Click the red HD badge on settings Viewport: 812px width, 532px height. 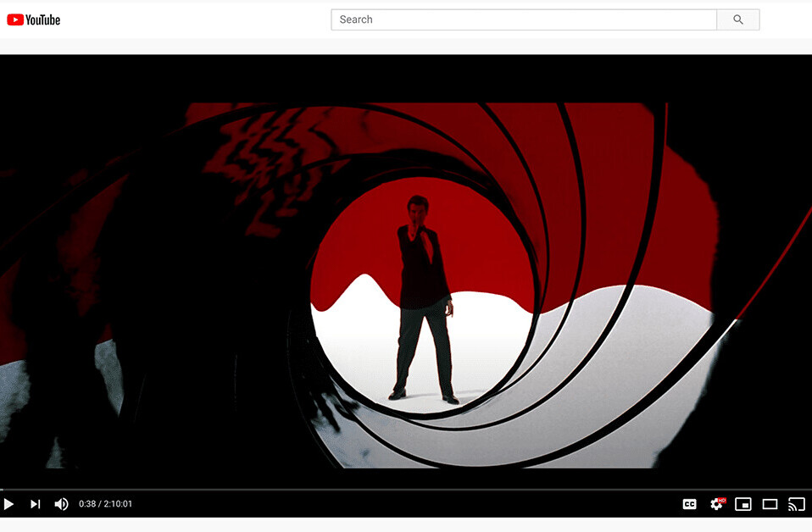[722, 500]
